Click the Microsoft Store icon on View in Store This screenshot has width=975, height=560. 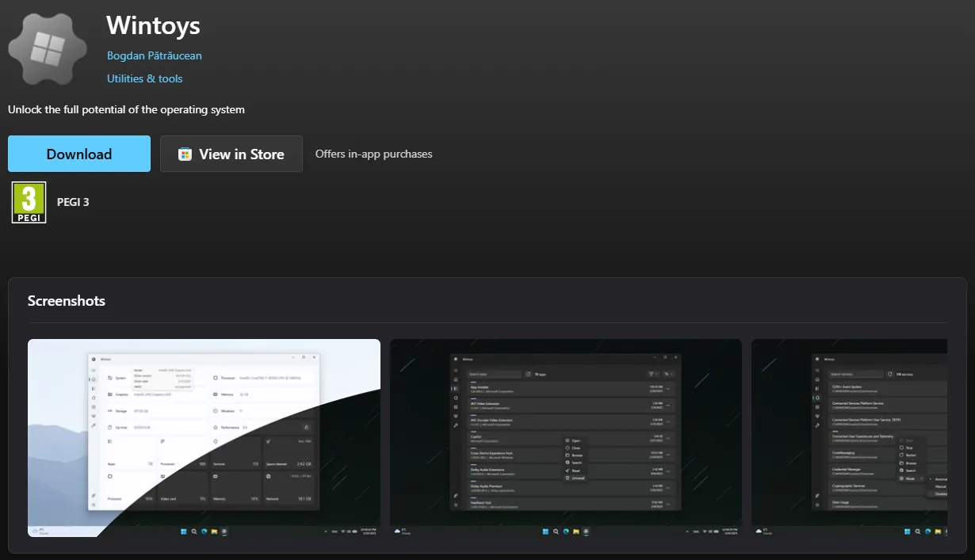(185, 154)
